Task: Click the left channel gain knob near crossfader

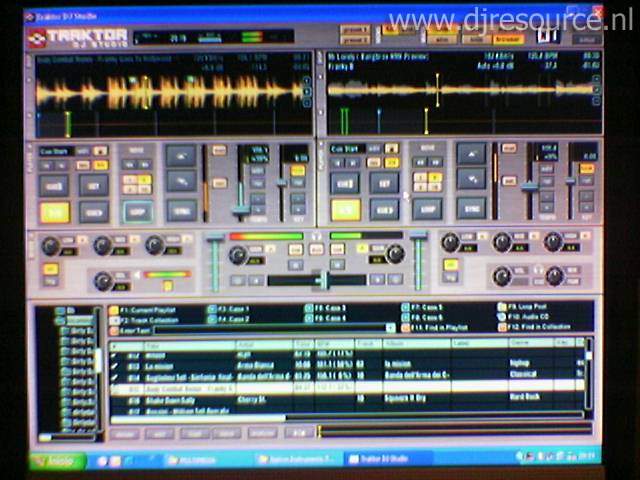Action: click(x=237, y=255)
